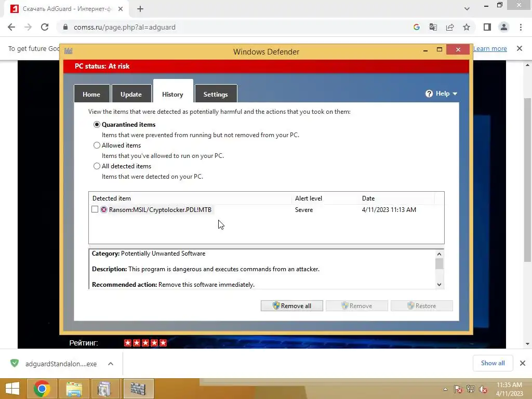This screenshot has width=532, height=399.
Task: Click the third taskbar application icon
Action: (104, 389)
